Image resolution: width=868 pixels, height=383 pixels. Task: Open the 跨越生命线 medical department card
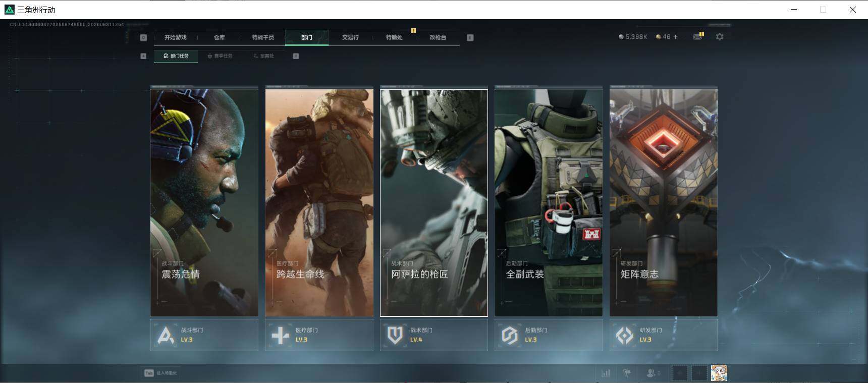(x=319, y=203)
